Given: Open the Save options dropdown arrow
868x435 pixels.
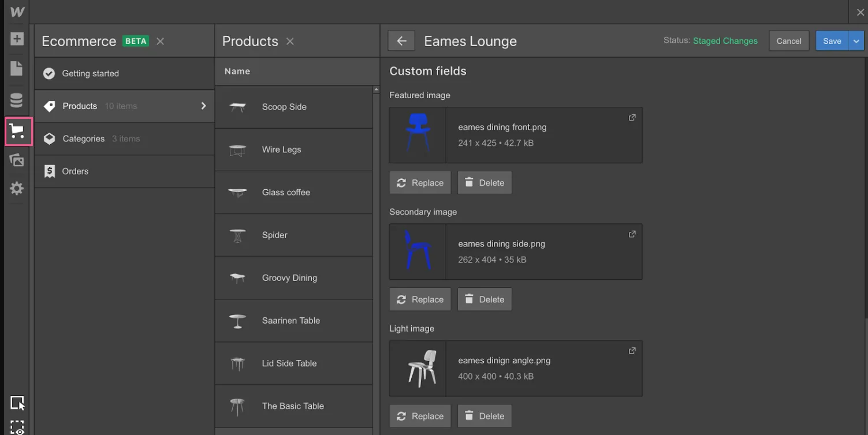Looking at the screenshot, I should point(856,41).
